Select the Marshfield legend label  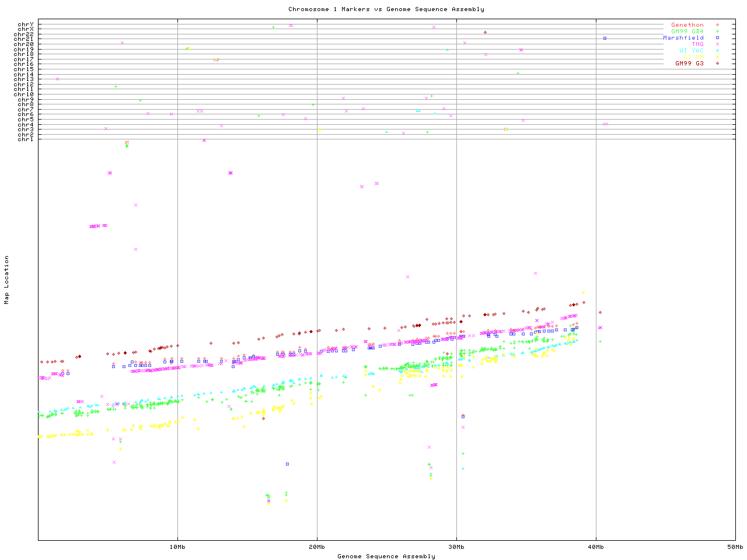(x=683, y=38)
